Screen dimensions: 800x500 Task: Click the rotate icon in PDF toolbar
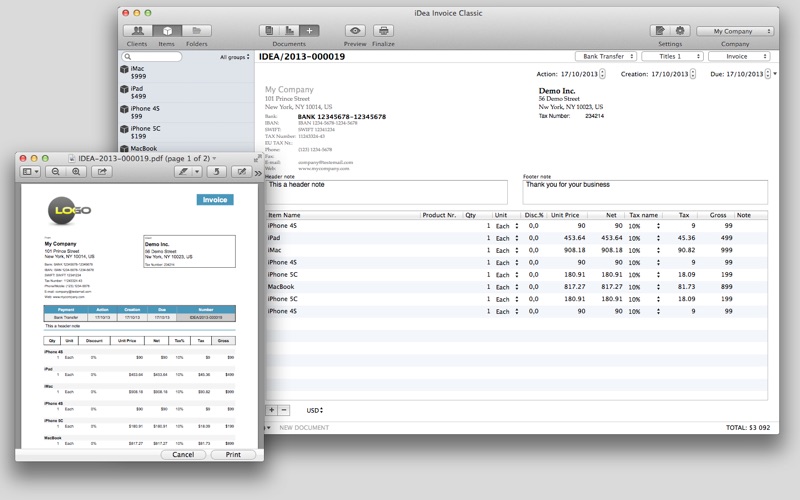tap(217, 172)
